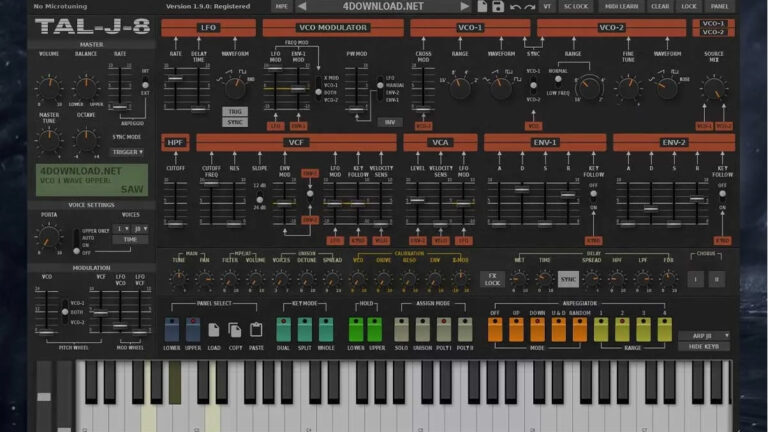
Task: Click the MPE tab button
Action: [x=282, y=6]
